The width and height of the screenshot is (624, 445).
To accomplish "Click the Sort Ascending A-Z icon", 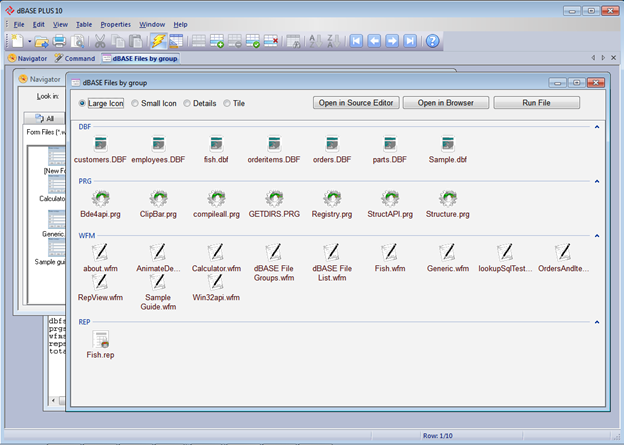I will (315, 41).
